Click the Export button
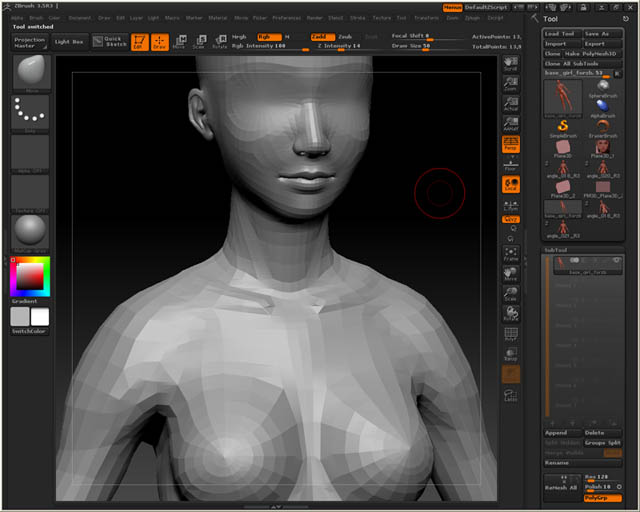The width and height of the screenshot is (640, 512). pos(603,44)
